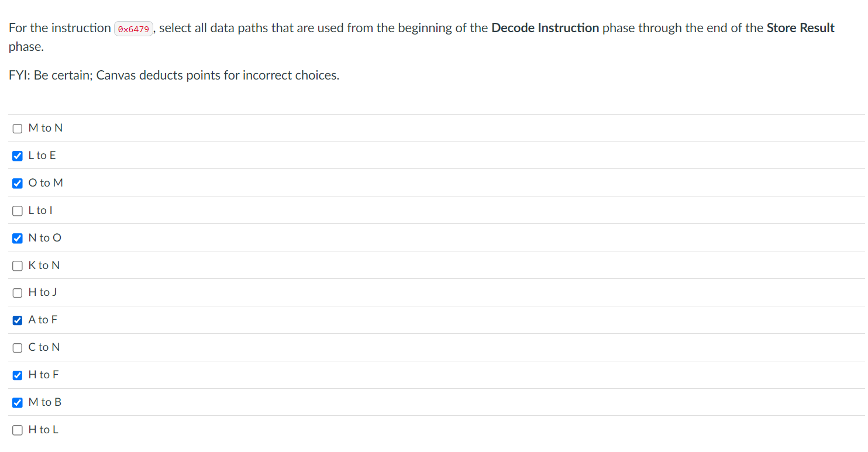Image resolution: width=868 pixels, height=452 pixels.
Task: Uncheck the "M to B" data path
Action: pos(17,402)
